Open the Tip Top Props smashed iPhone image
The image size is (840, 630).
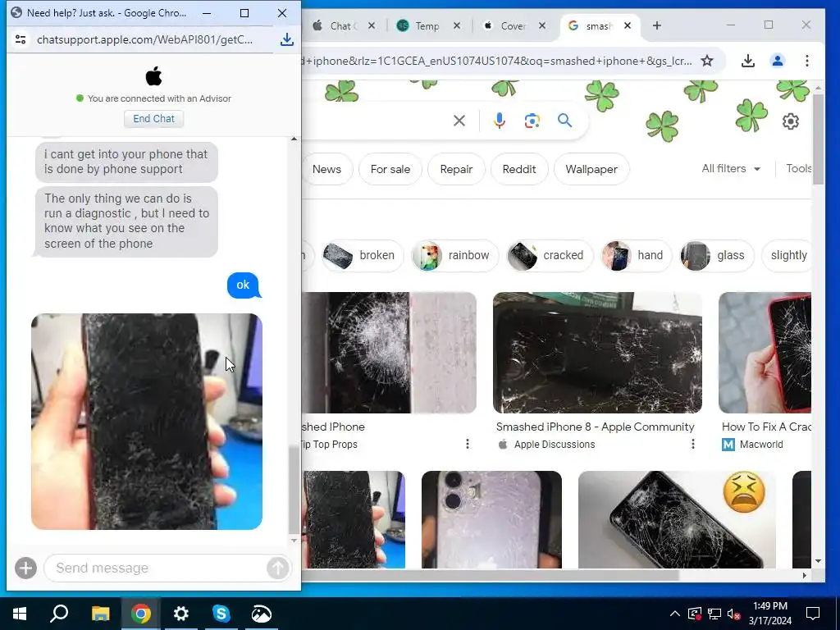(x=389, y=353)
